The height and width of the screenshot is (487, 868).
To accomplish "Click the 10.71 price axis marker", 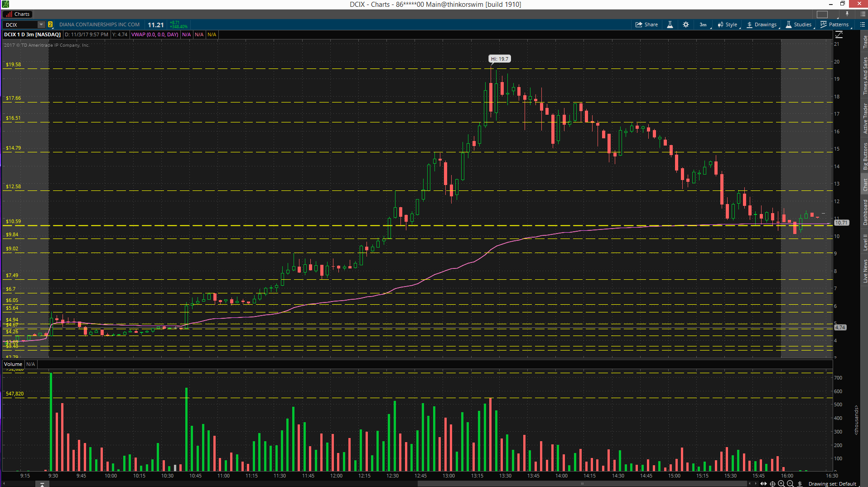I will [x=841, y=223].
